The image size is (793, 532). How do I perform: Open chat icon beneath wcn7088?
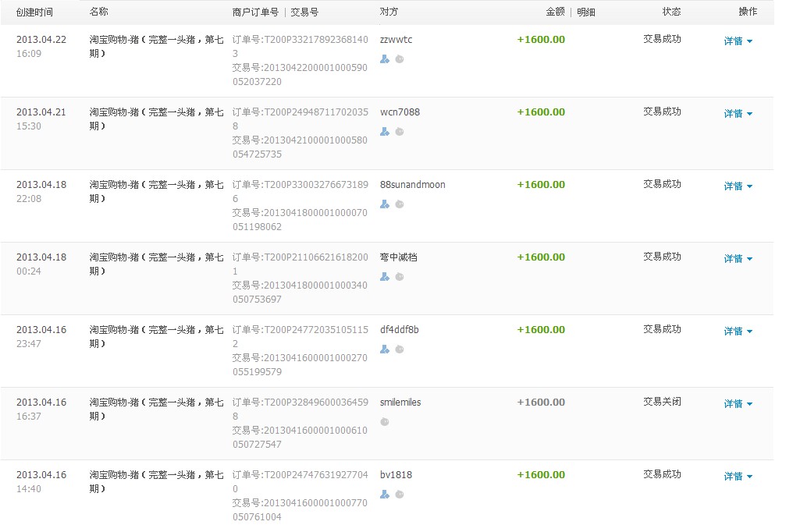click(400, 132)
